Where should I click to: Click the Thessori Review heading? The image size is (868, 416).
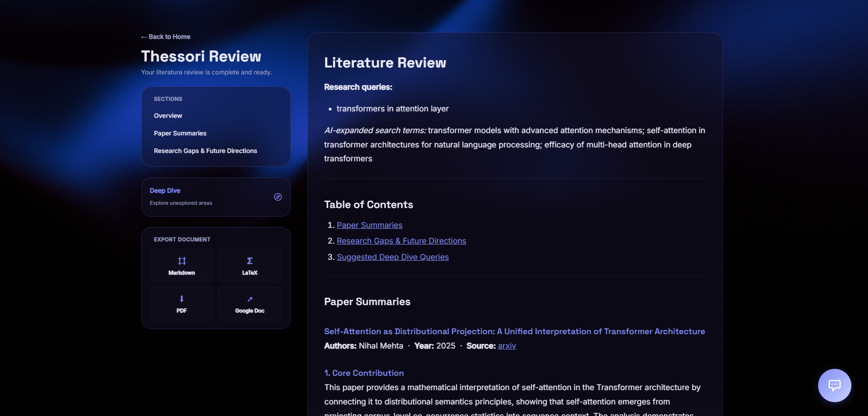pos(201,56)
